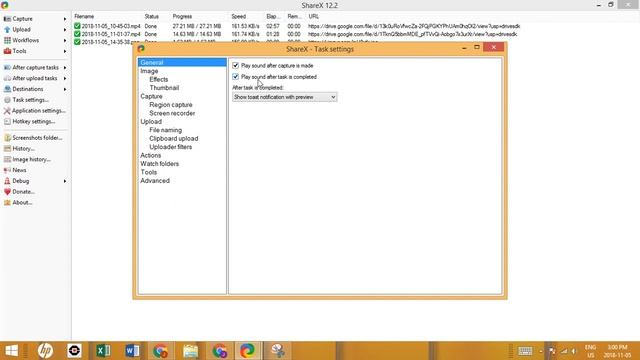Open the Workflows menu
The height and width of the screenshot is (360, 640).
[25, 40]
